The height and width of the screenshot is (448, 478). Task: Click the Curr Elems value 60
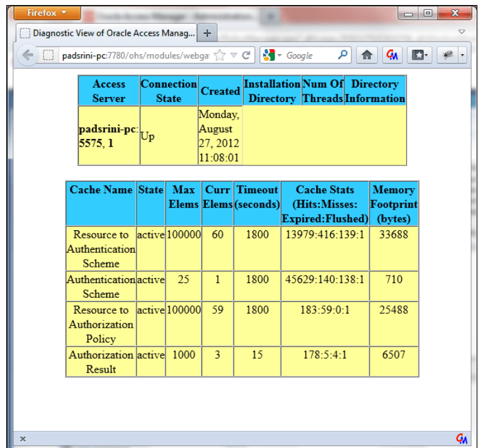pyautogui.click(x=217, y=235)
